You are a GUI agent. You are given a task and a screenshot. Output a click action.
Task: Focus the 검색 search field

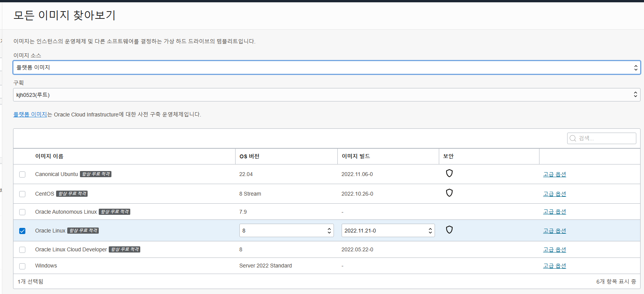click(601, 138)
